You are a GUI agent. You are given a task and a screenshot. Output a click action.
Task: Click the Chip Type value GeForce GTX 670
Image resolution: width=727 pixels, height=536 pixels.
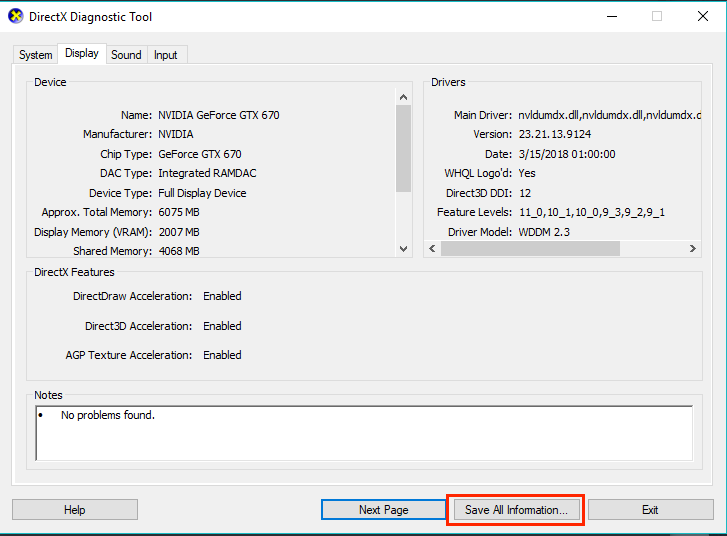click(200, 154)
